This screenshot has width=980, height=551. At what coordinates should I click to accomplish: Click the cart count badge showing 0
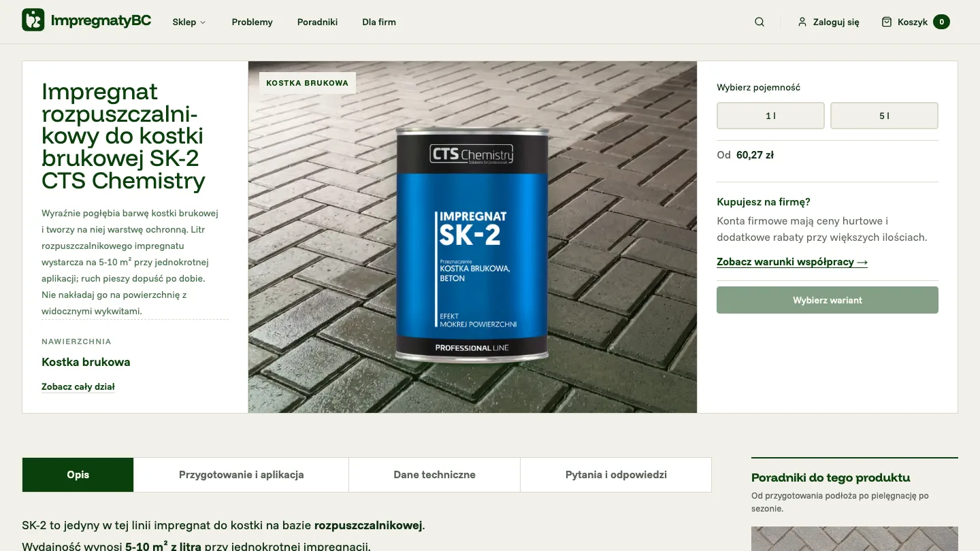point(941,22)
